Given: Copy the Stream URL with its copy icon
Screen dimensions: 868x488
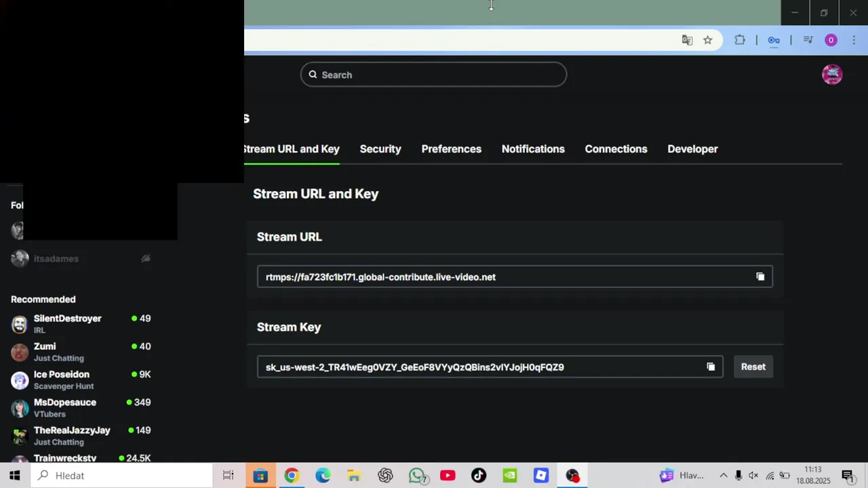Looking at the screenshot, I should tap(760, 277).
